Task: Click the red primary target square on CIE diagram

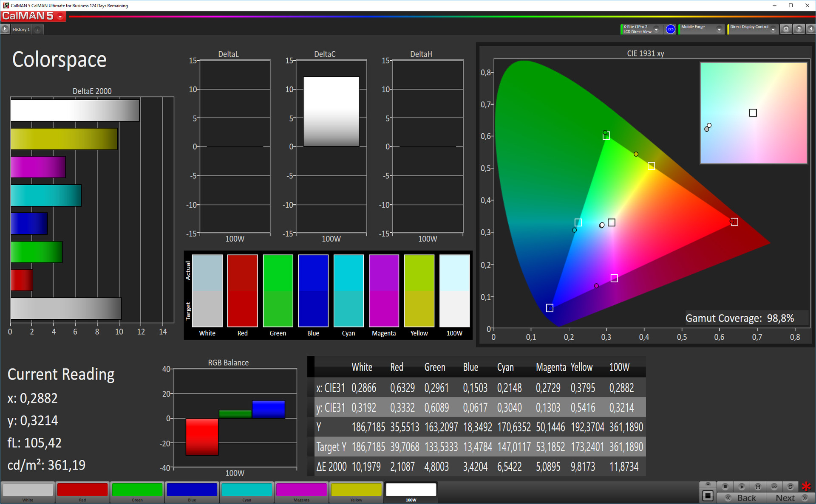Action: 734,222
